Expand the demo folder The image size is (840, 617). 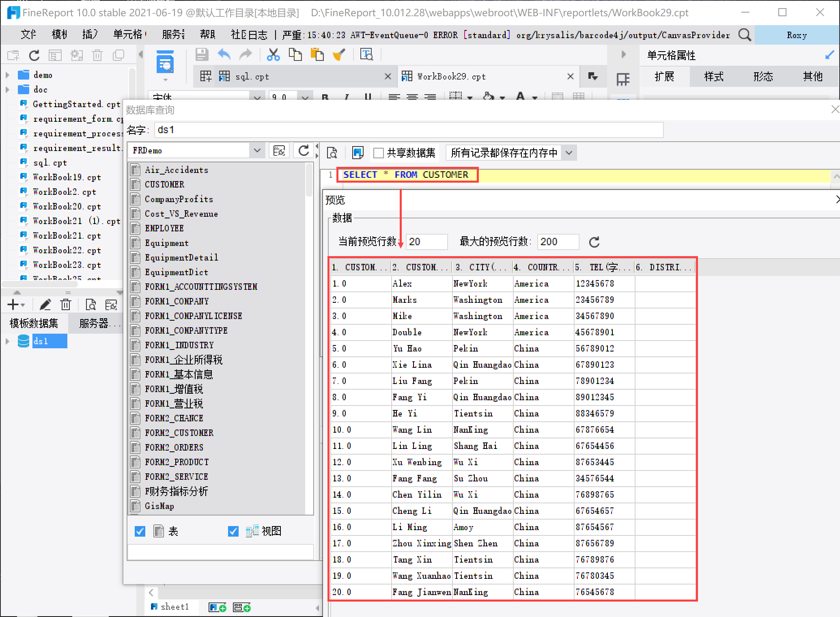(x=7, y=75)
